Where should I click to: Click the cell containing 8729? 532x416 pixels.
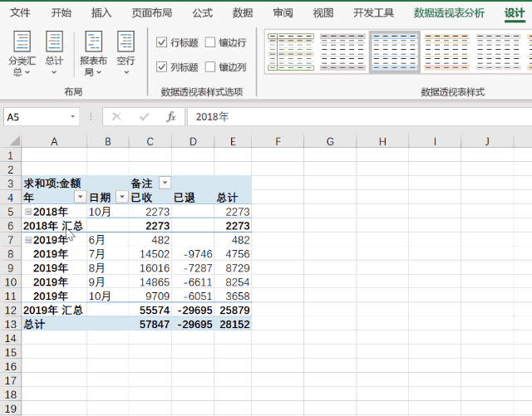(233, 268)
